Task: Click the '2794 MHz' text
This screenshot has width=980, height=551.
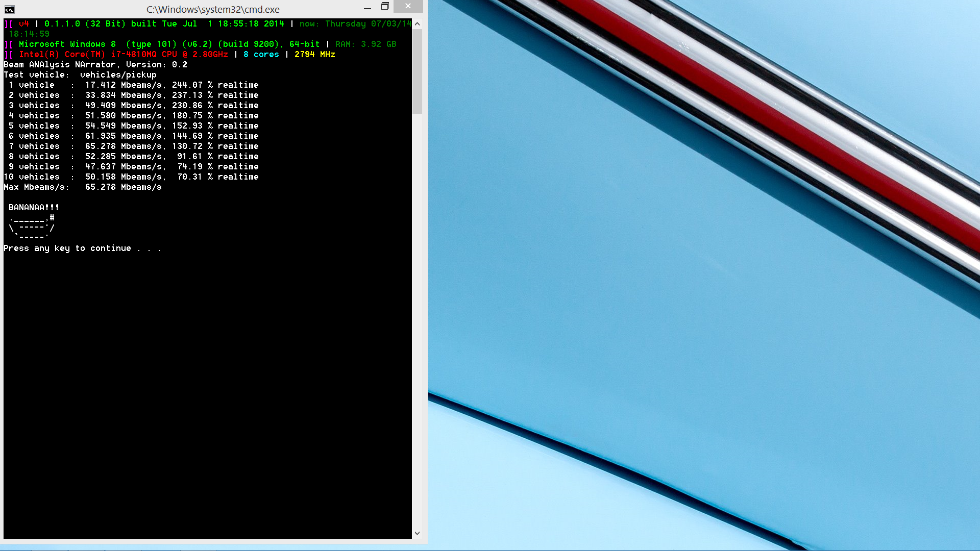Action: pyautogui.click(x=315, y=55)
